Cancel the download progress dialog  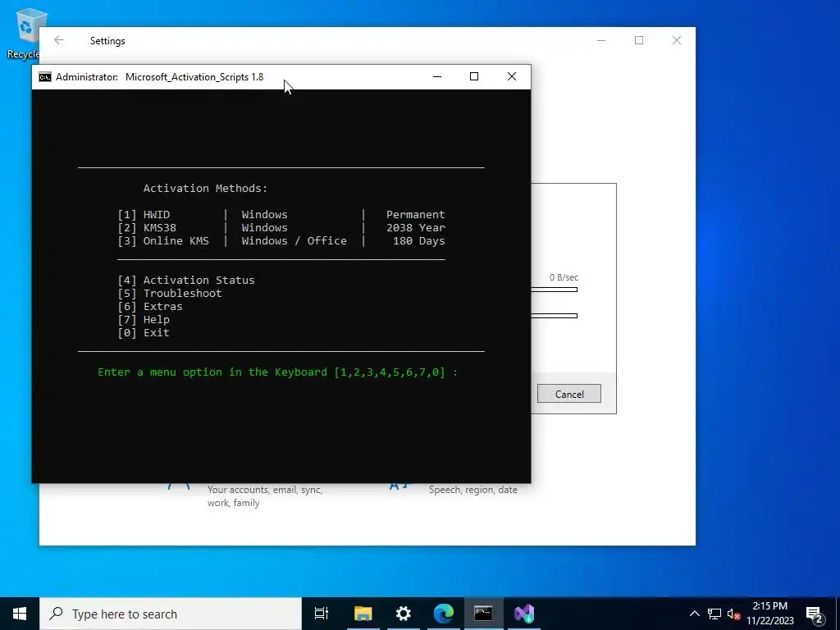pos(569,394)
